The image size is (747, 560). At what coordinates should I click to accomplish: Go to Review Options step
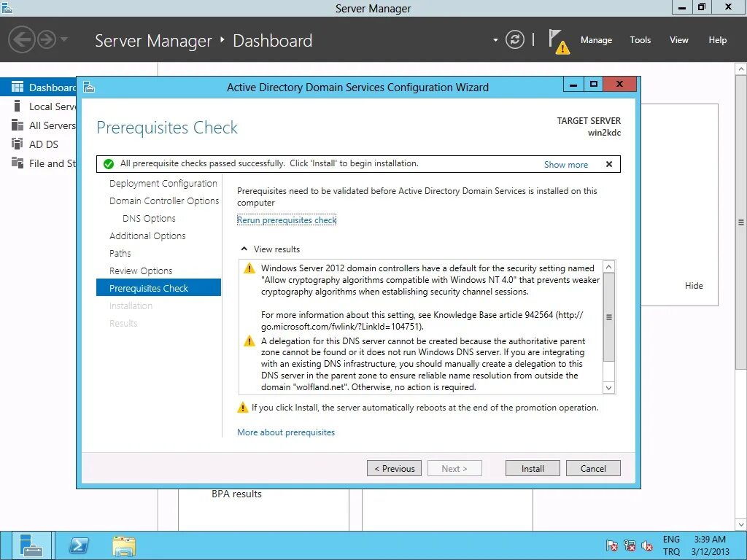click(141, 271)
